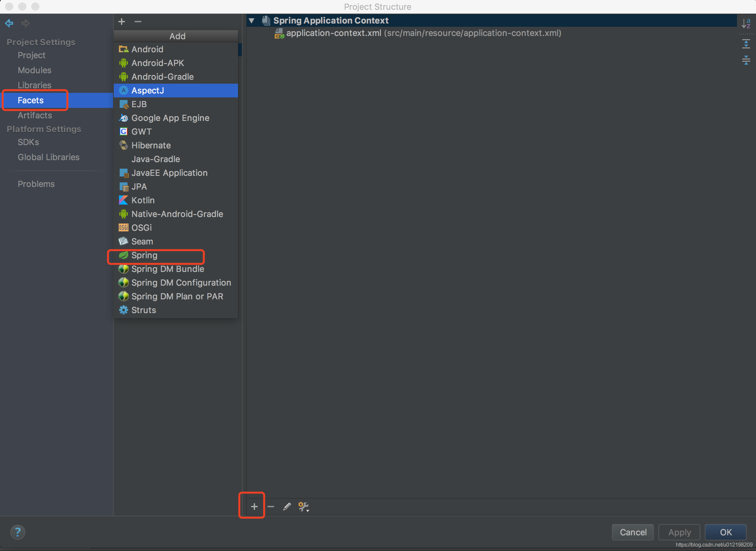
Task: Sort alphabetically using the a-z icon
Action: tap(746, 23)
